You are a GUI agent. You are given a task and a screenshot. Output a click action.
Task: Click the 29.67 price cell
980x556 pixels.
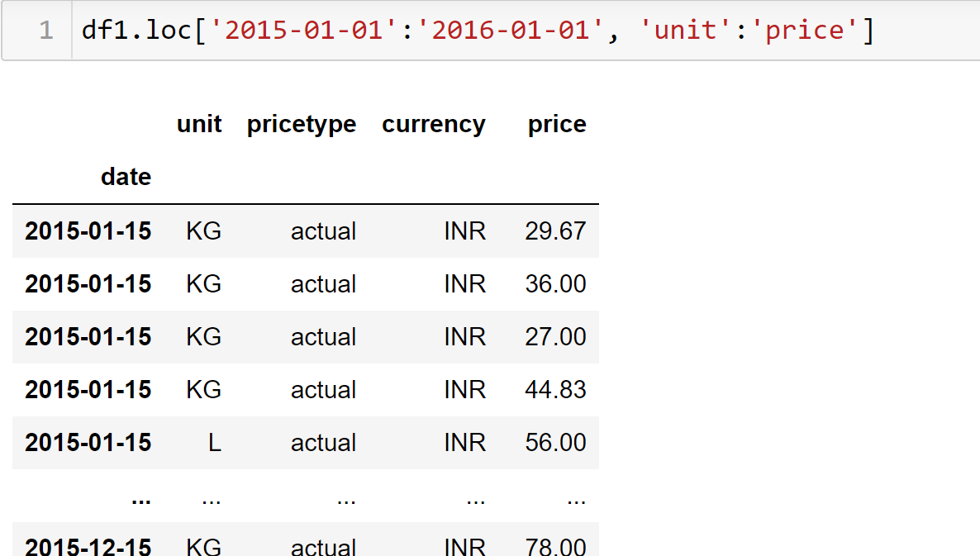click(x=555, y=231)
